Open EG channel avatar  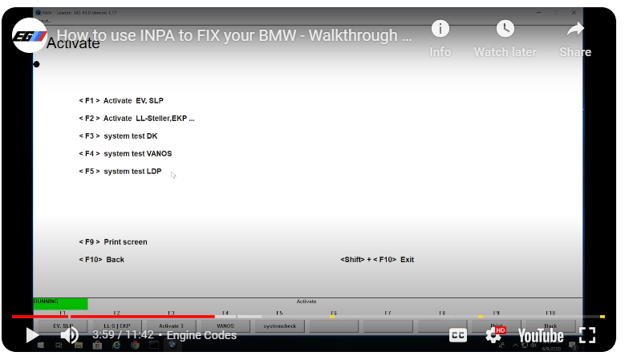point(30,36)
